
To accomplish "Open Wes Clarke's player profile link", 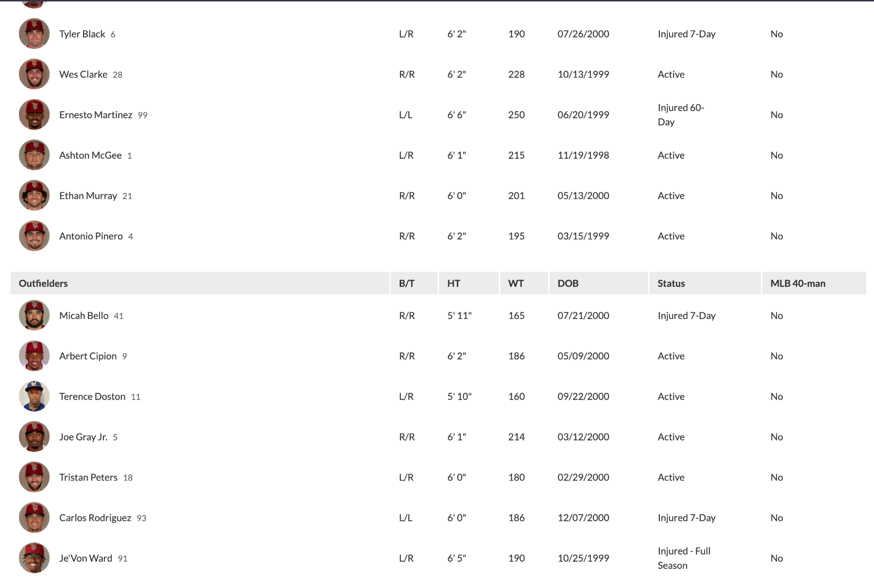I will point(83,74).
